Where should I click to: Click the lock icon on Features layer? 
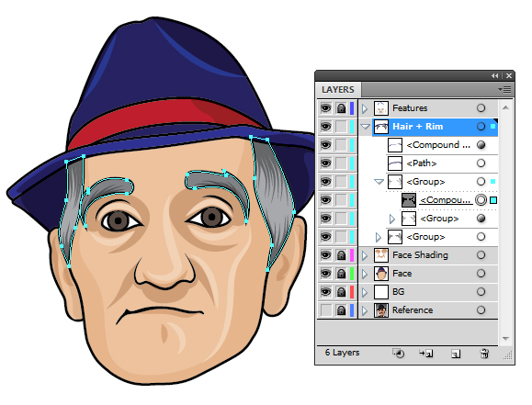pos(341,108)
